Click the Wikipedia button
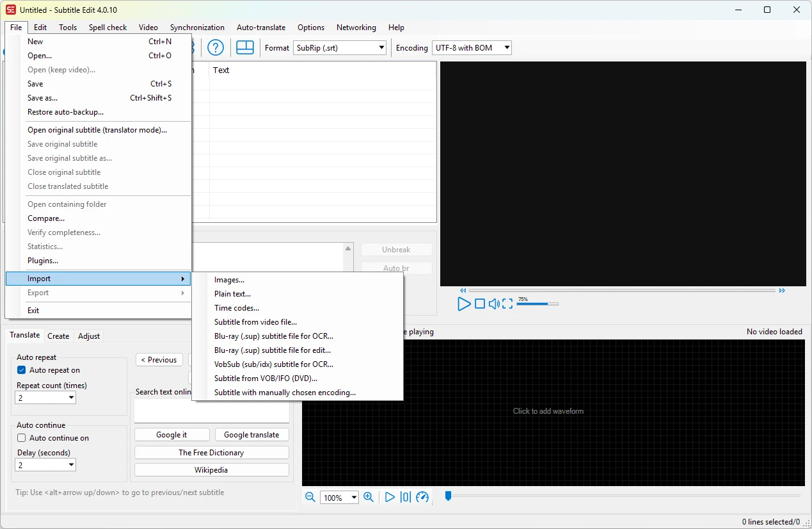The width and height of the screenshot is (812, 529). (x=211, y=470)
